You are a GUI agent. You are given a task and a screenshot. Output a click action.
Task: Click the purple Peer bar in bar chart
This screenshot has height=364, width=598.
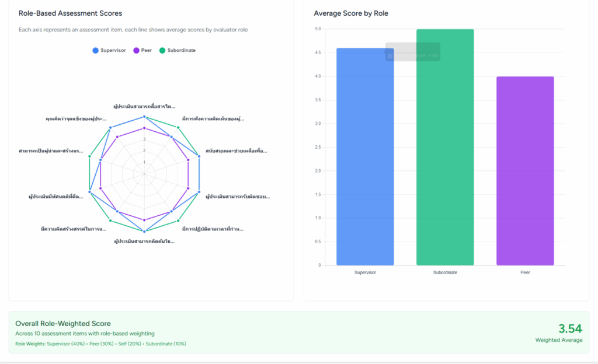(524, 170)
